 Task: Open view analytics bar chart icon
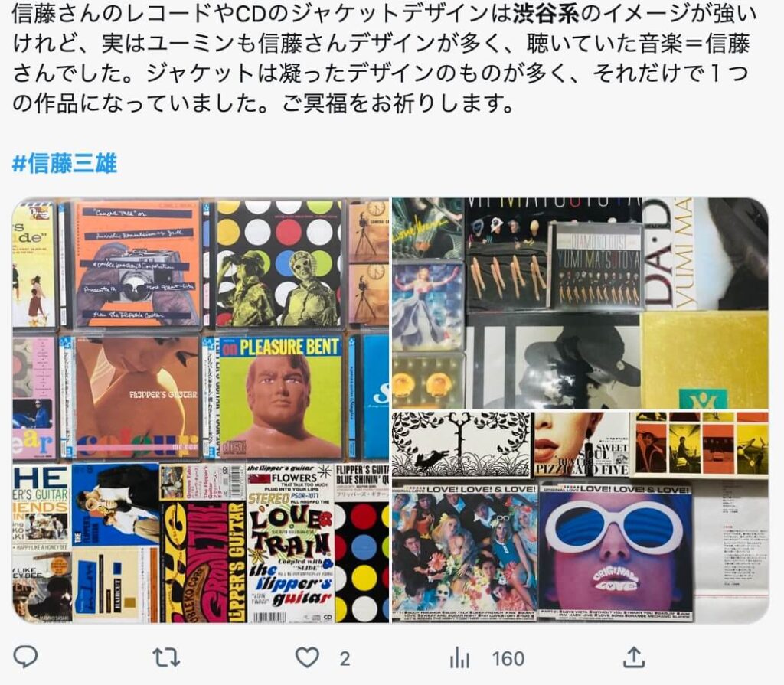(x=459, y=657)
